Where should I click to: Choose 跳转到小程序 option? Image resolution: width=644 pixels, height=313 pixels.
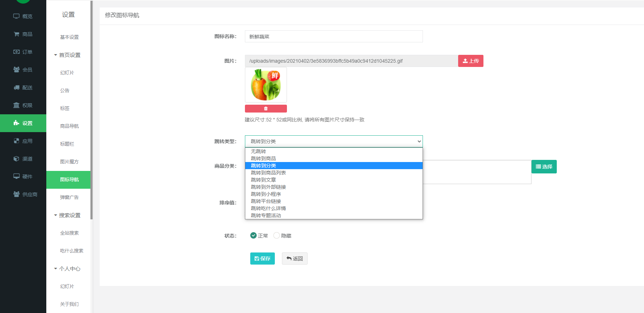(x=334, y=194)
